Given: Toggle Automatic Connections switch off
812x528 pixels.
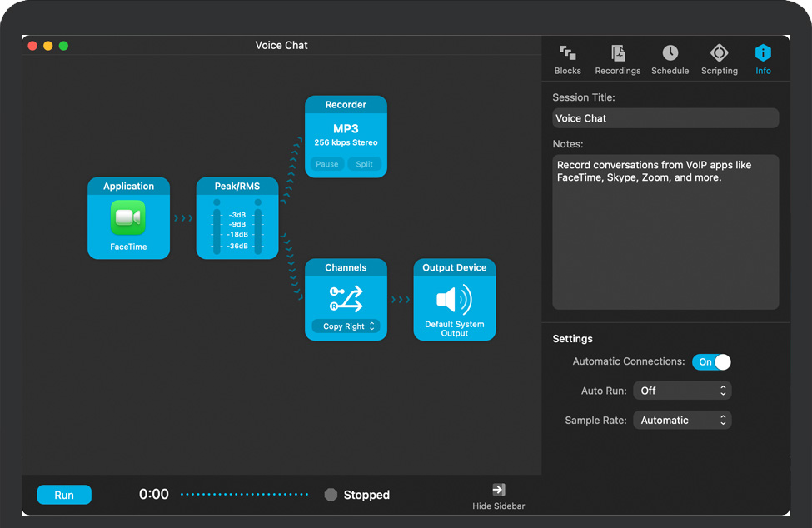Looking at the screenshot, I should tap(711, 362).
